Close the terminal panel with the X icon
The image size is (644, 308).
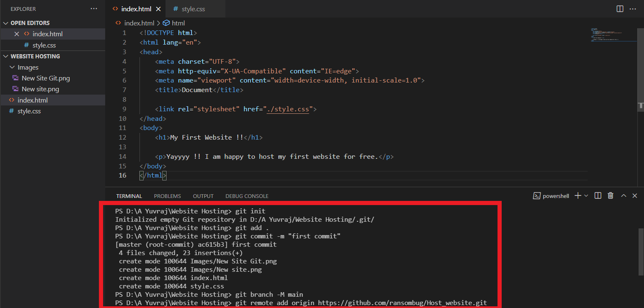(x=635, y=195)
